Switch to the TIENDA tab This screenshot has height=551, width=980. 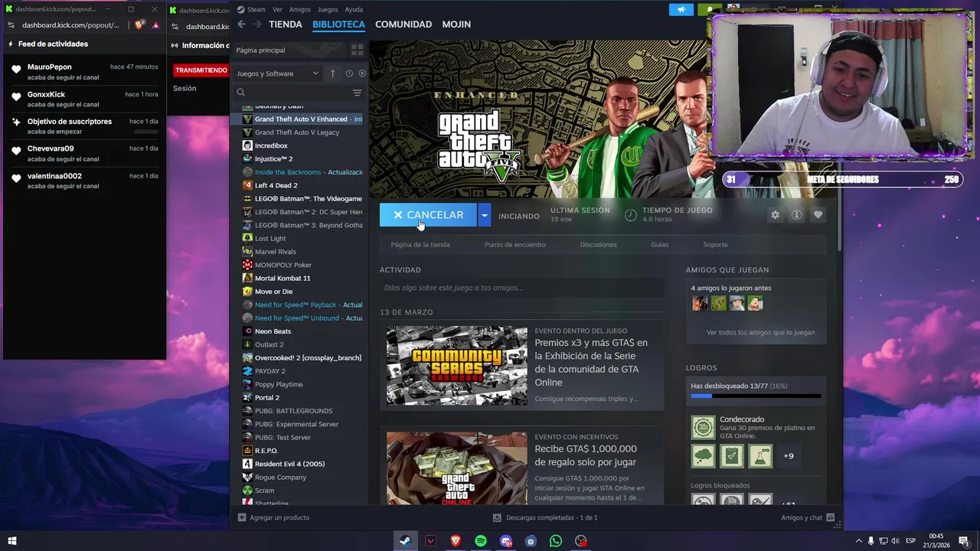click(286, 24)
